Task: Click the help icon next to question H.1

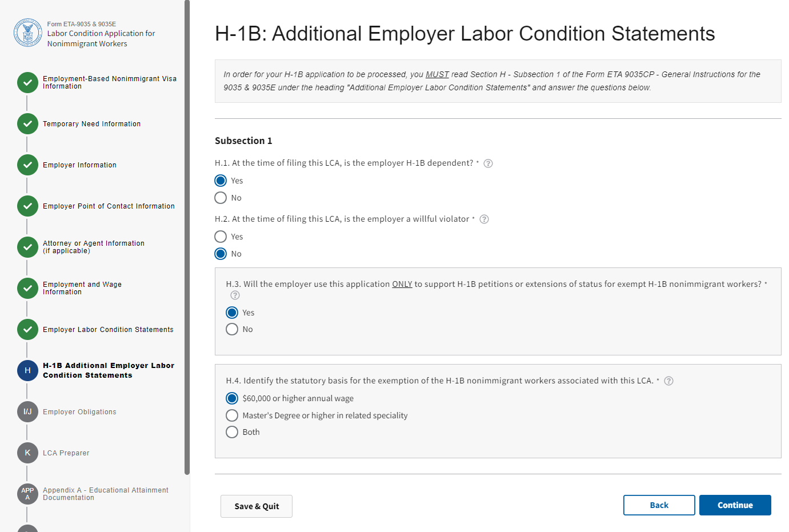Action: [488, 163]
